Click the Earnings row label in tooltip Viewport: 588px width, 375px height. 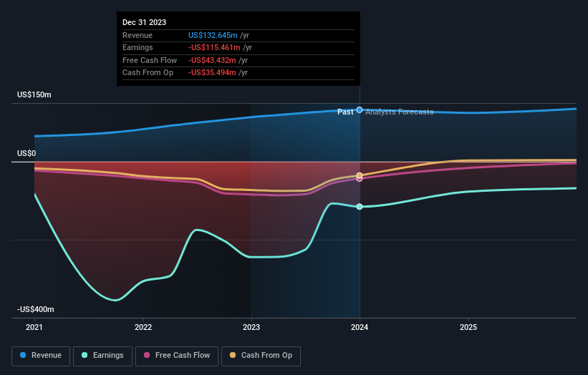pyautogui.click(x=138, y=47)
